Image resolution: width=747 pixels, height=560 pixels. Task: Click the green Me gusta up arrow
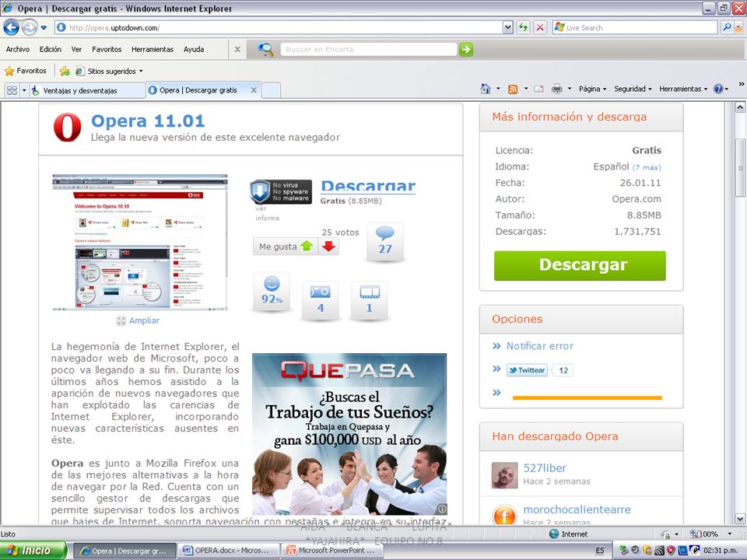[x=307, y=247]
